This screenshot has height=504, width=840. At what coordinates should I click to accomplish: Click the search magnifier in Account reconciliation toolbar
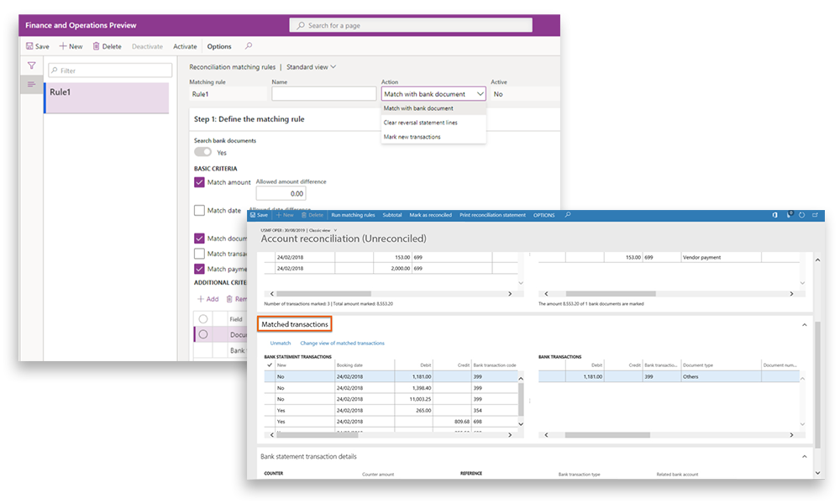[568, 215]
